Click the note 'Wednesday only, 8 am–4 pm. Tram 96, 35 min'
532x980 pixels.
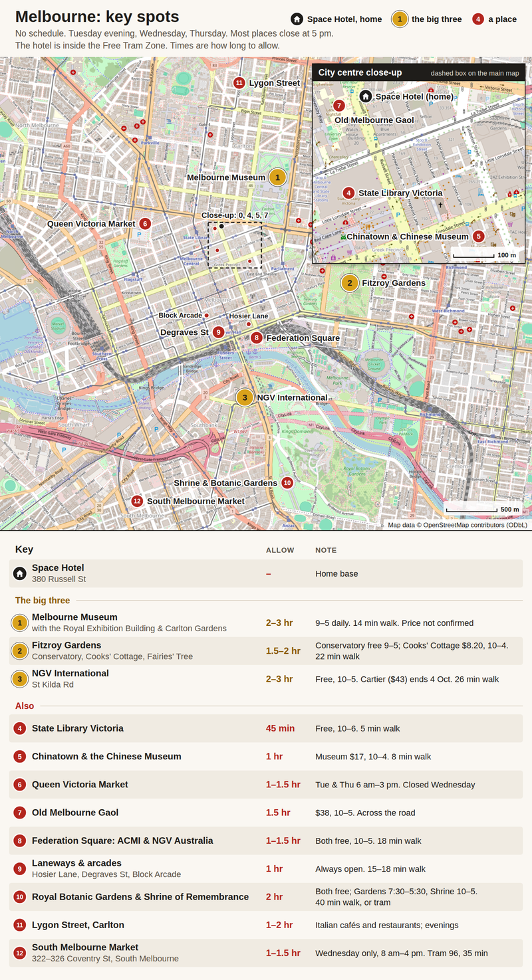(x=402, y=953)
